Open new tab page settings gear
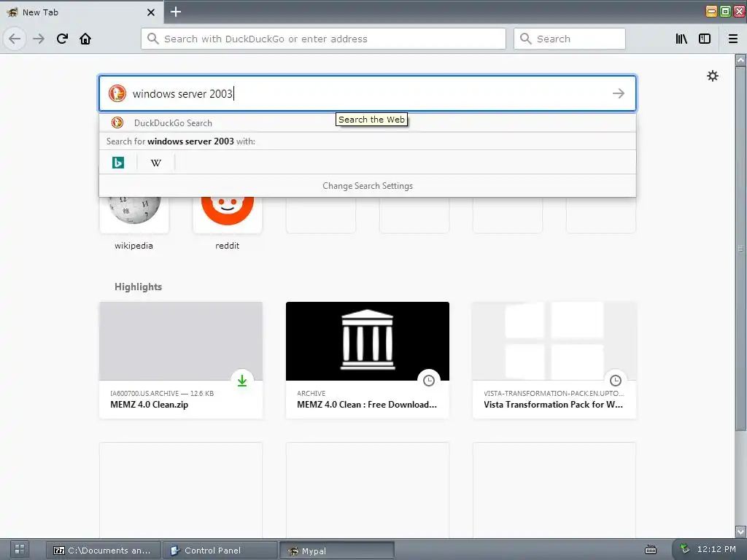Viewport: 747px width, 560px height. pos(712,76)
